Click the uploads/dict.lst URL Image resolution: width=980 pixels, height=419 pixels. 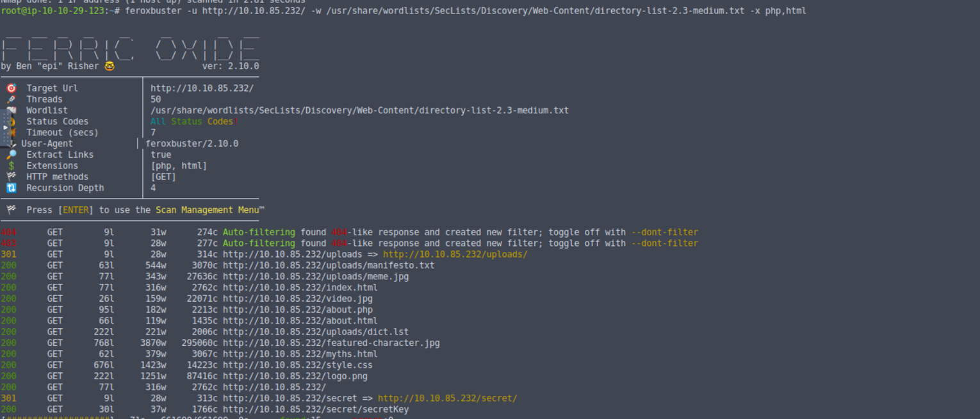tap(316, 332)
